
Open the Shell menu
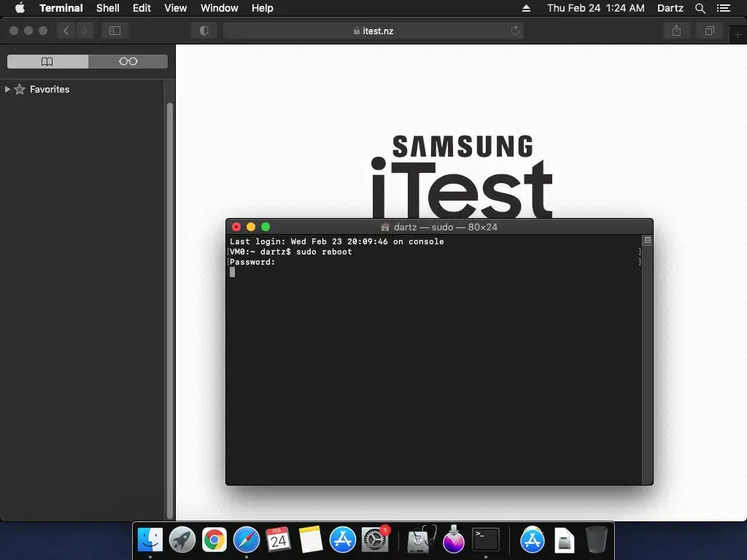[x=108, y=8]
